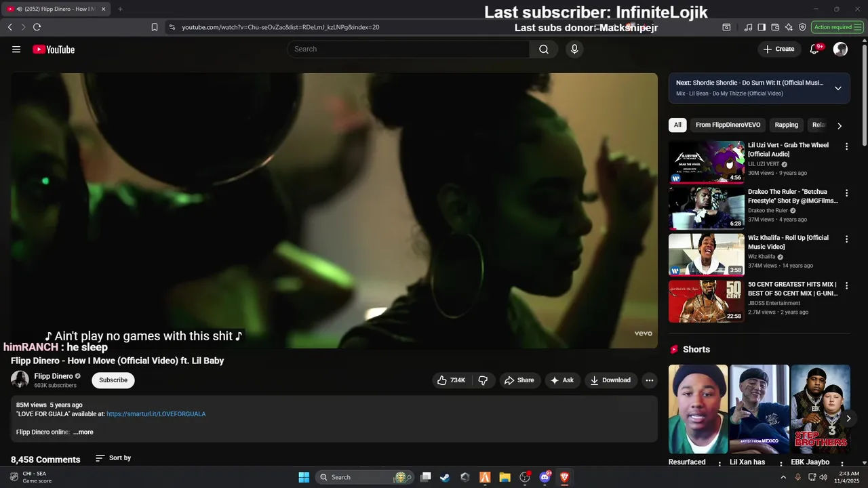Open Steam from the taskbar
Image resolution: width=868 pixels, height=488 pixels.
click(x=445, y=477)
